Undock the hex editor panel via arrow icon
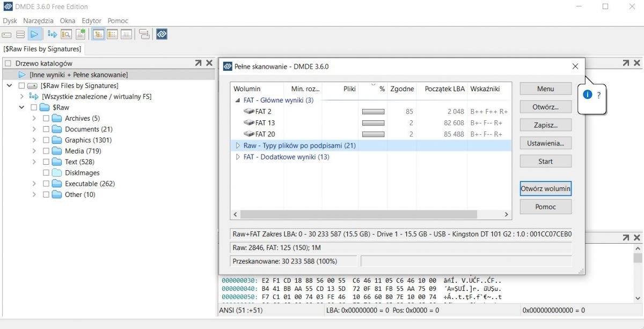Screen dimensions: 644x329 click(626, 237)
